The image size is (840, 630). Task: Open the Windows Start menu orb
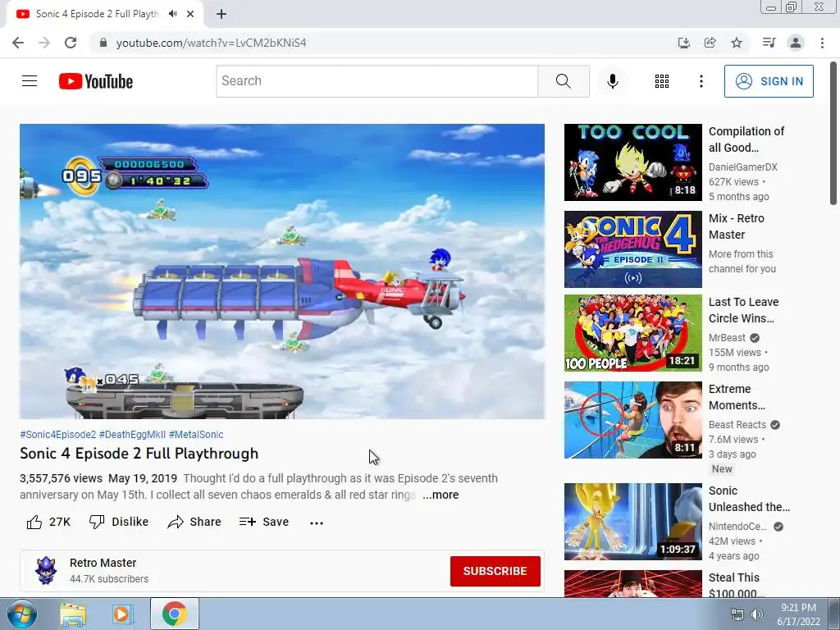[x=21, y=614]
